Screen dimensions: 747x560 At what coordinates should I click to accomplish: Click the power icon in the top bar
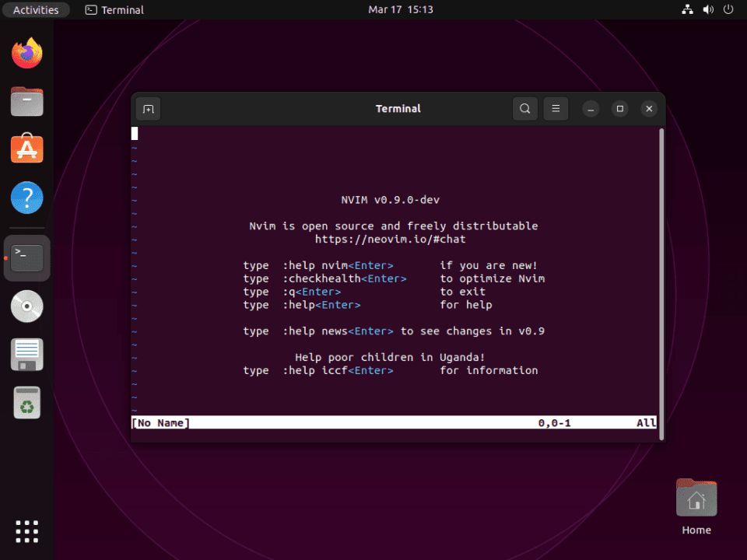coord(727,9)
